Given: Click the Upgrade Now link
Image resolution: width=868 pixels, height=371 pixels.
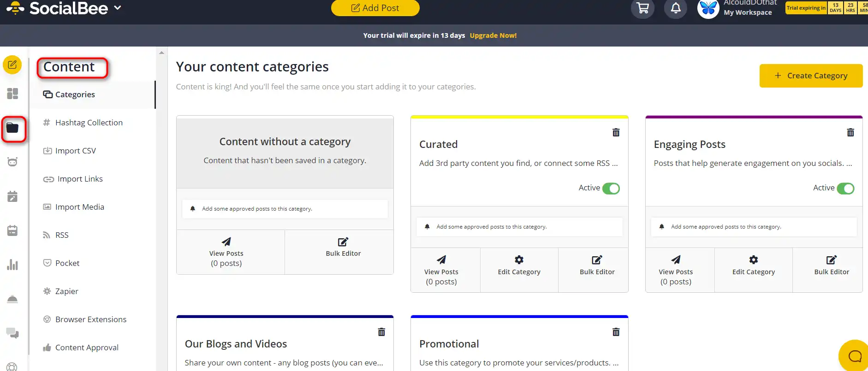Looking at the screenshot, I should (x=493, y=35).
